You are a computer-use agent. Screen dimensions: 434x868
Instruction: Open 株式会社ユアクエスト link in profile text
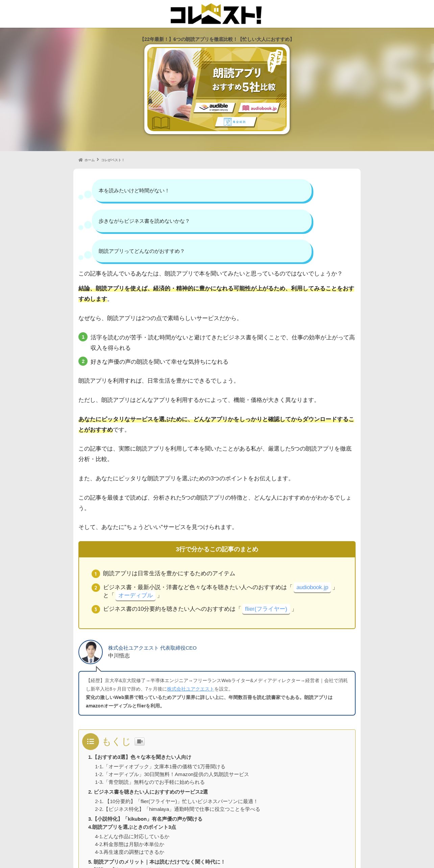pyautogui.click(x=190, y=689)
